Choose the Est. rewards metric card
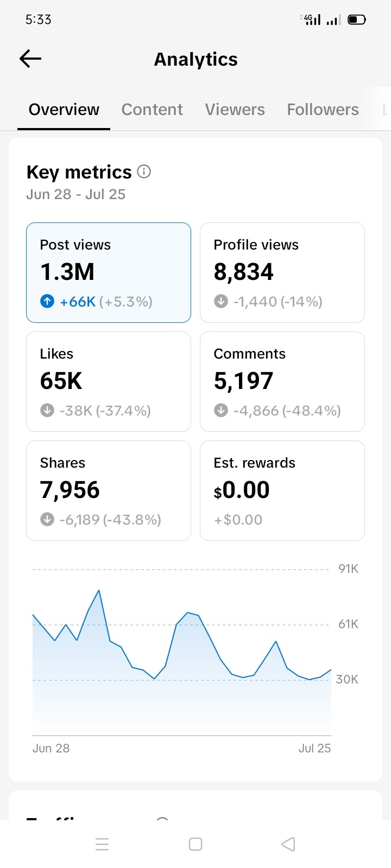Screen dimensions: 391x868 282,490
